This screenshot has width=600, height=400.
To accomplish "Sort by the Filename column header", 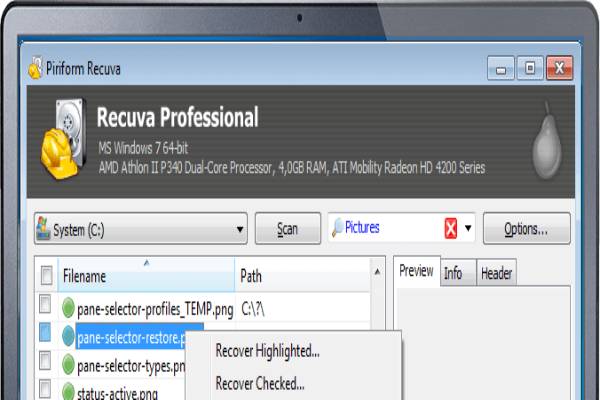I will pos(146,276).
